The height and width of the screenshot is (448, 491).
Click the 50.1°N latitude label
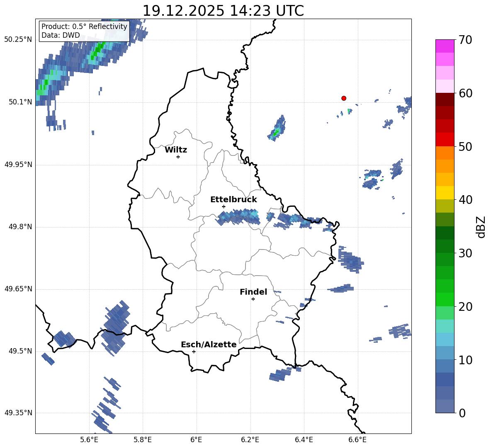click(x=20, y=102)
